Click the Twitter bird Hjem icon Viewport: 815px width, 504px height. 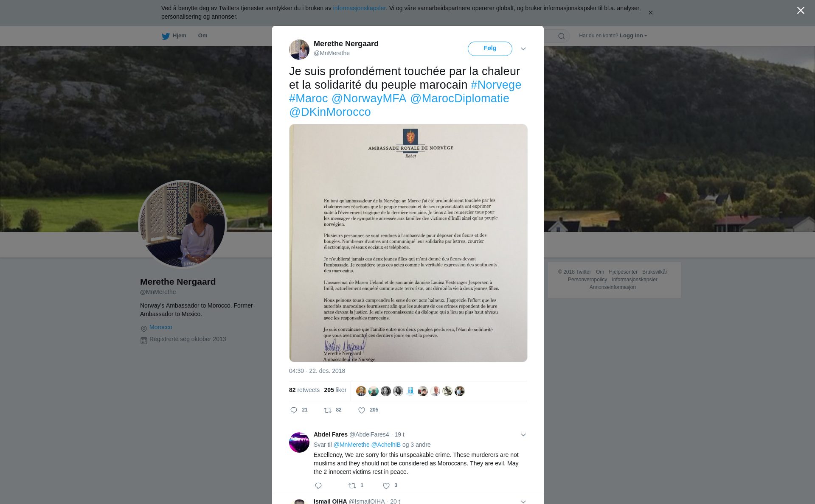(166, 36)
